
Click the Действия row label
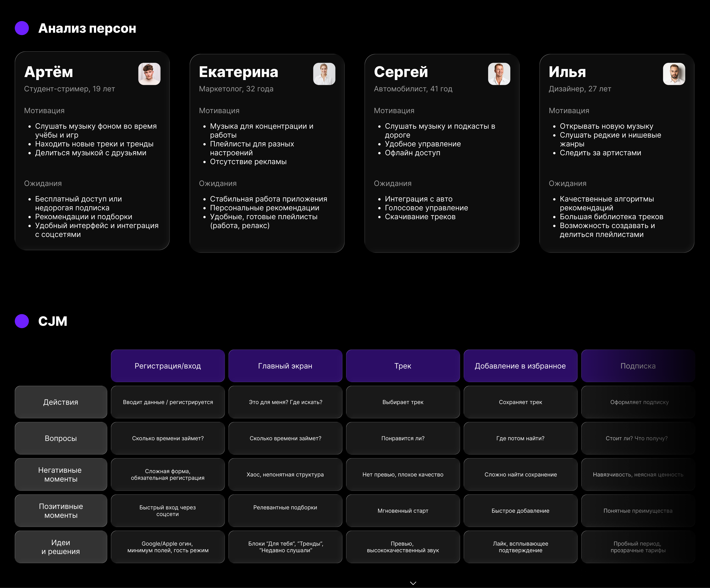pos(61,402)
